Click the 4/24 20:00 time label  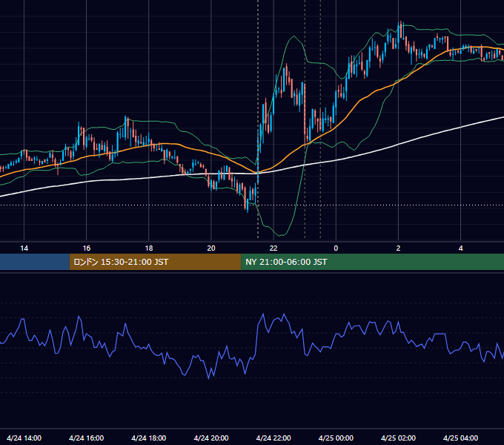tap(211, 438)
